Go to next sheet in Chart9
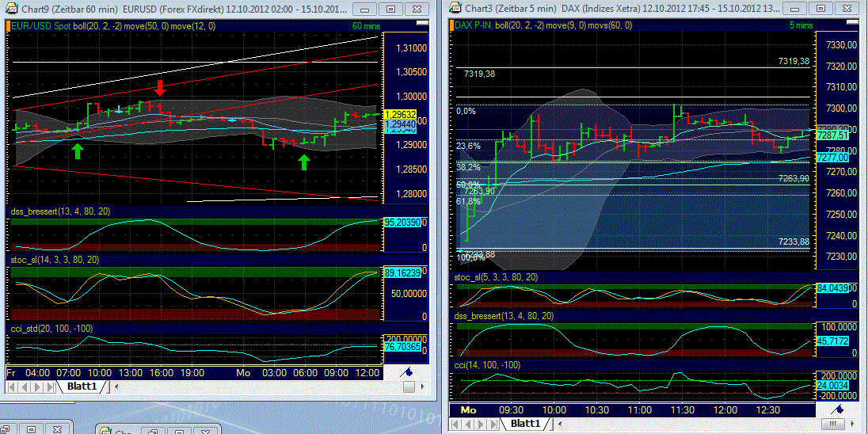868x434 pixels. click(37, 386)
